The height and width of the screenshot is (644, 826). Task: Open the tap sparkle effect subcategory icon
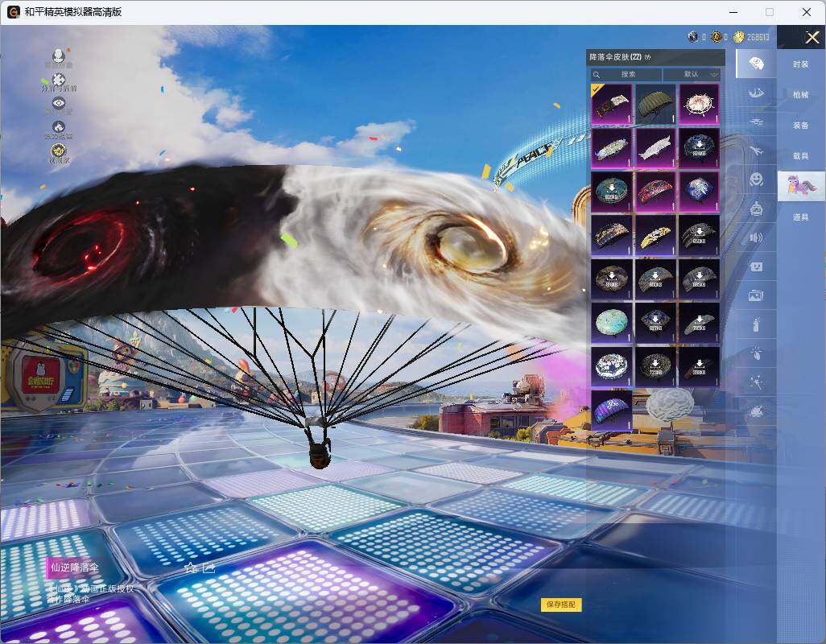pos(756,353)
